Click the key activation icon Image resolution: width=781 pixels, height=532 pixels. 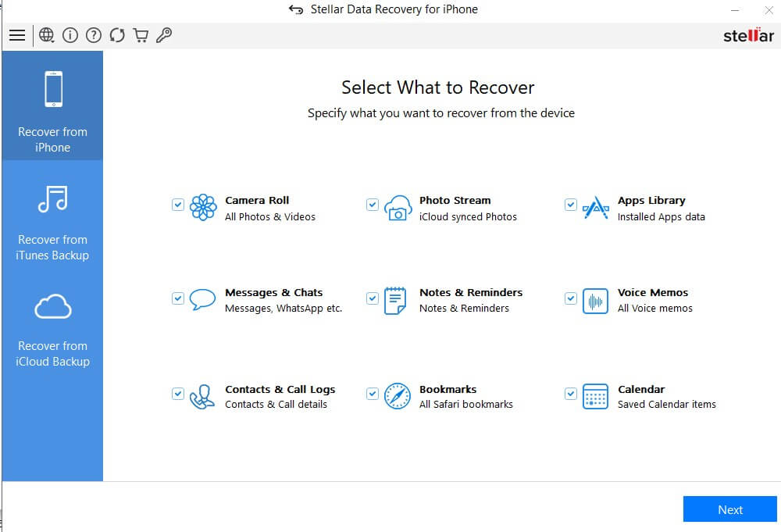click(164, 35)
